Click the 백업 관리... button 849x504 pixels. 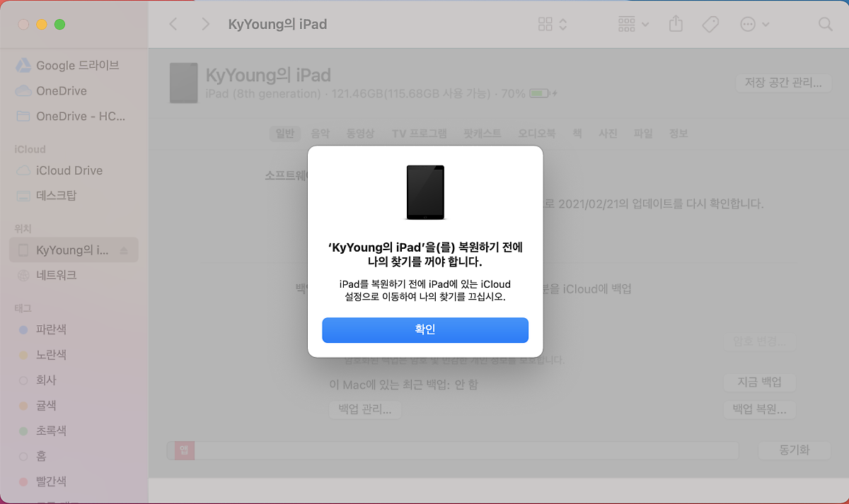coord(365,409)
